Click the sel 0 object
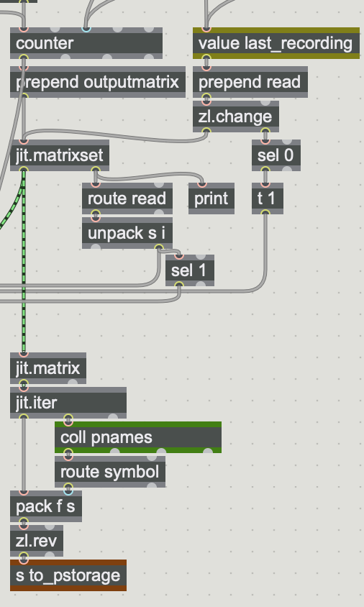Image resolution: width=364 pixels, height=607 pixels. (276, 155)
